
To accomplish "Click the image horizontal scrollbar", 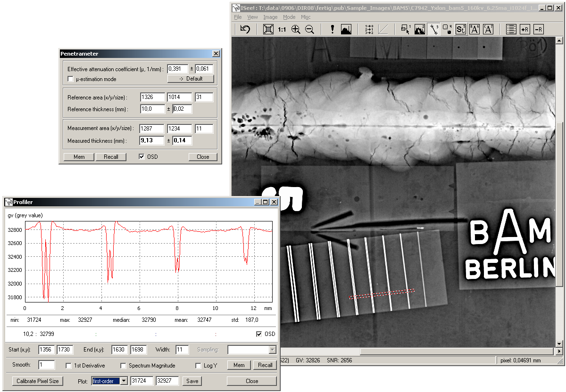I will tap(424, 351).
